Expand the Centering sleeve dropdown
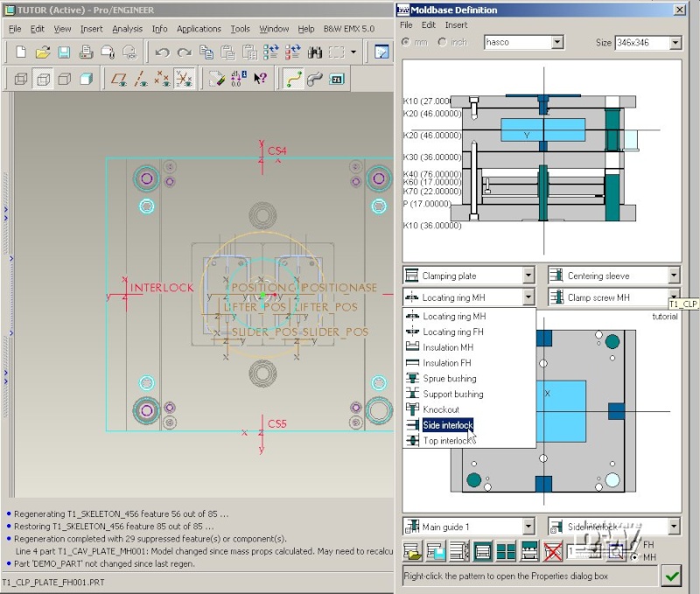 pyautogui.click(x=674, y=276)
